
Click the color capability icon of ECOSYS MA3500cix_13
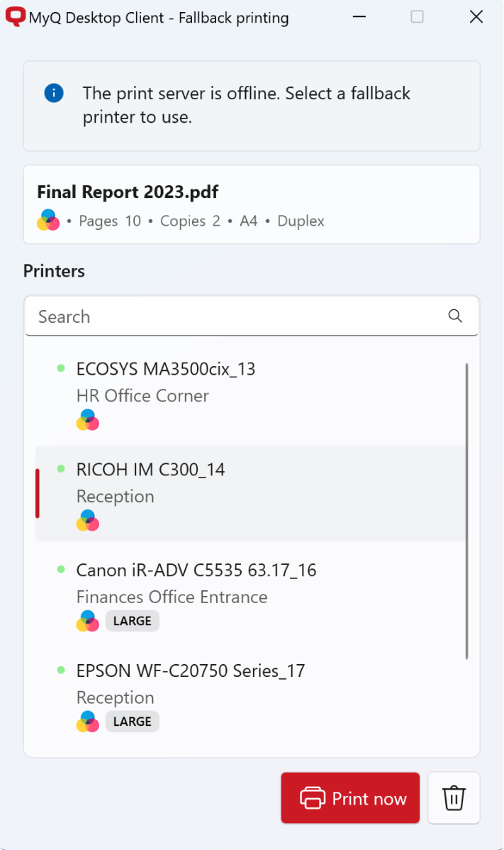click(x=87, y=420)
